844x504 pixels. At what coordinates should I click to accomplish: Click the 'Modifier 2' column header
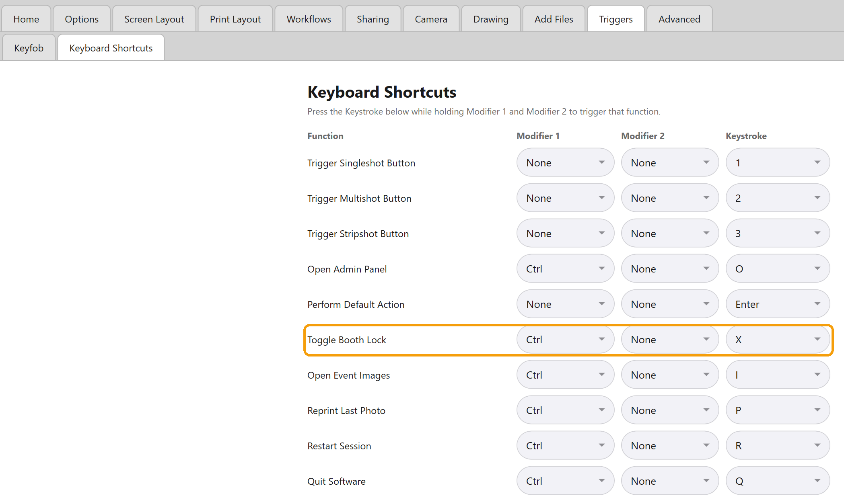(642, 136)
